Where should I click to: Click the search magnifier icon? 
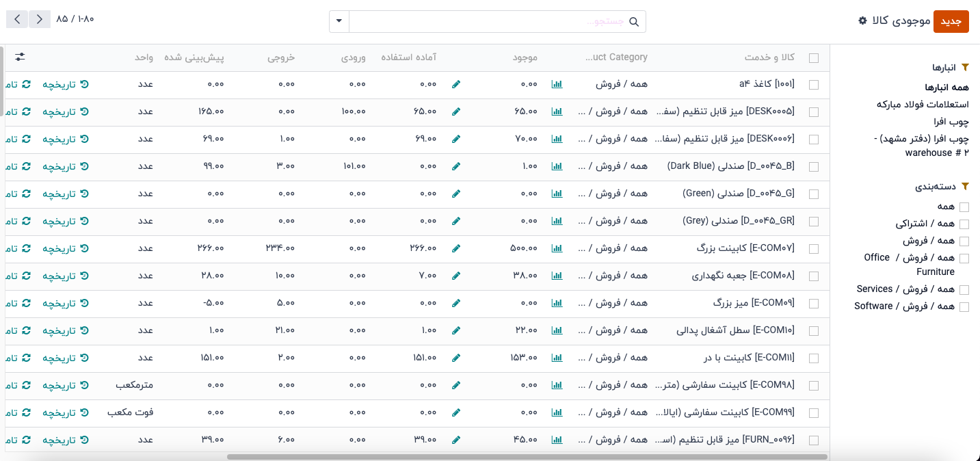point(634,22)
